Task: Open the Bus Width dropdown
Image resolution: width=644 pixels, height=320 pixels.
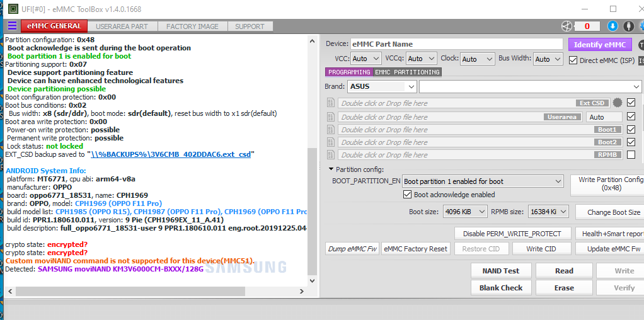Action: 548,59
